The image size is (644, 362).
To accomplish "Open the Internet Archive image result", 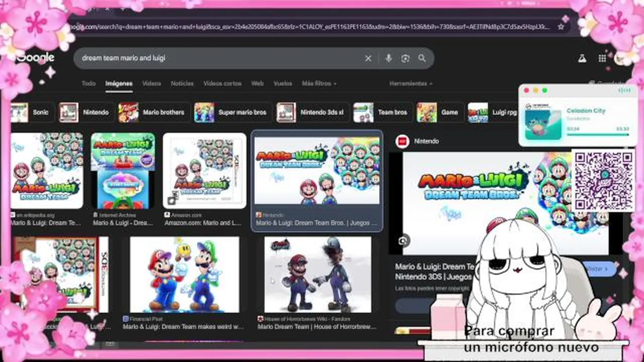I will [123, 171].
